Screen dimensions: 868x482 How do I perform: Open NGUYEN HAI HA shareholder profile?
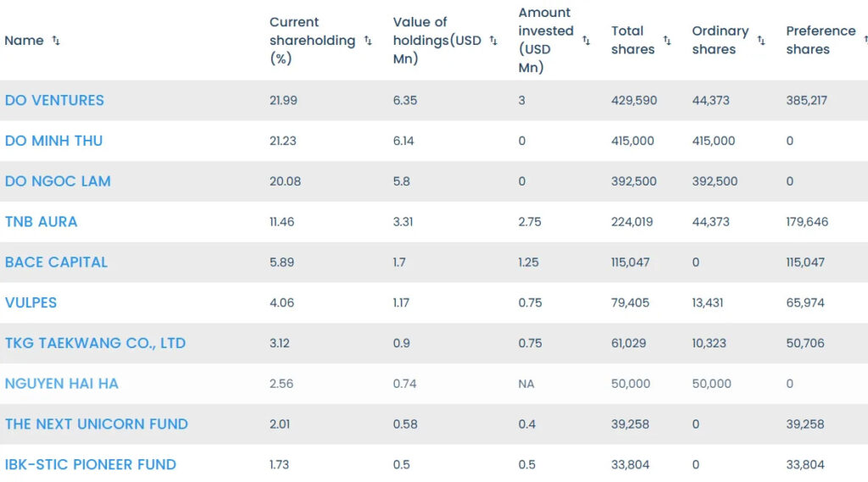[x=61, y=384]
